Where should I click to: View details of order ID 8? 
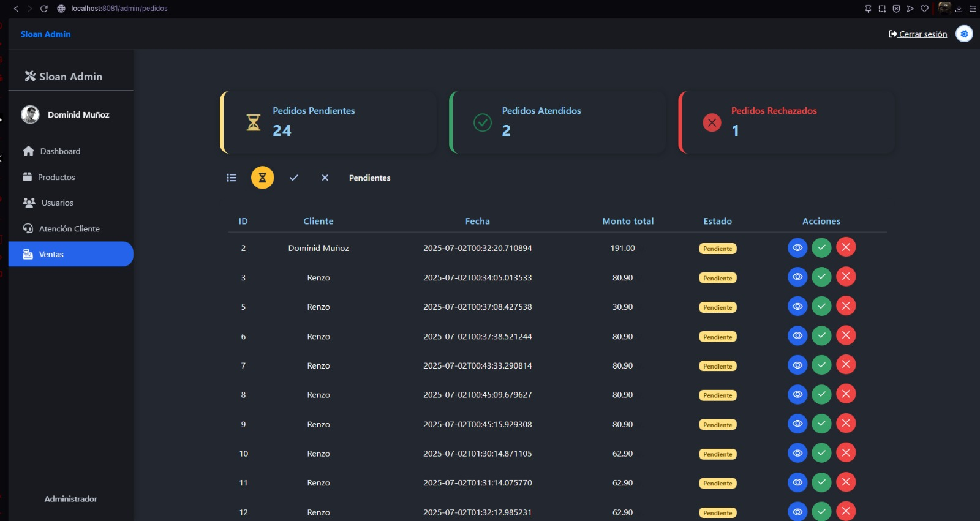coord(797,395)
